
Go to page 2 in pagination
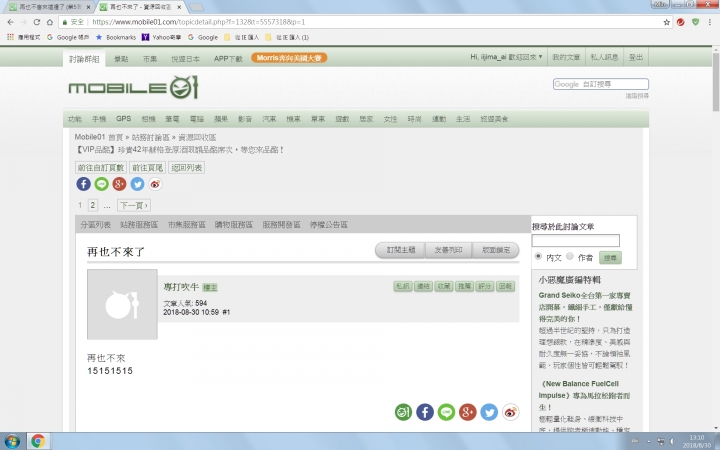(92, 205)
